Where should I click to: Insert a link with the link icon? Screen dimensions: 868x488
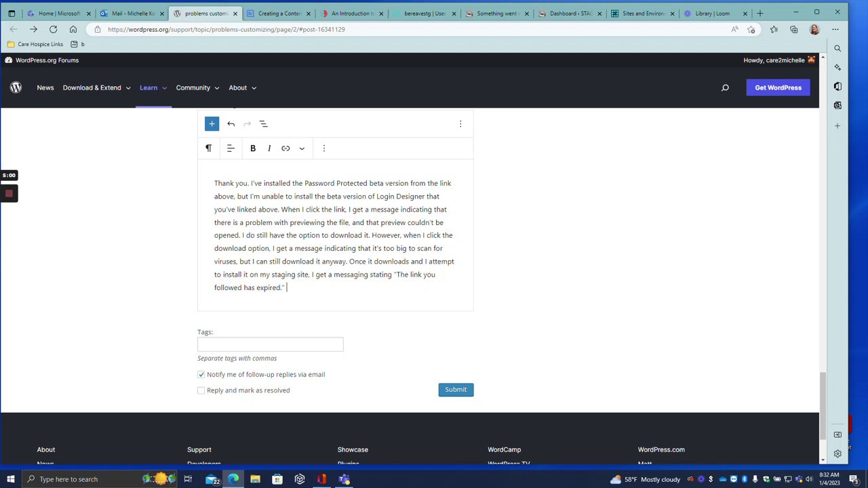click(x=285, y=148)
